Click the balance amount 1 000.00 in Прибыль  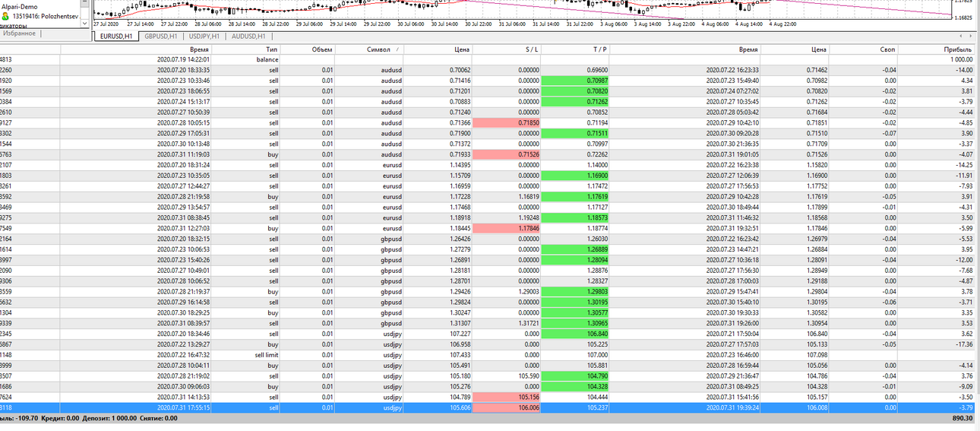click(960, 59)
